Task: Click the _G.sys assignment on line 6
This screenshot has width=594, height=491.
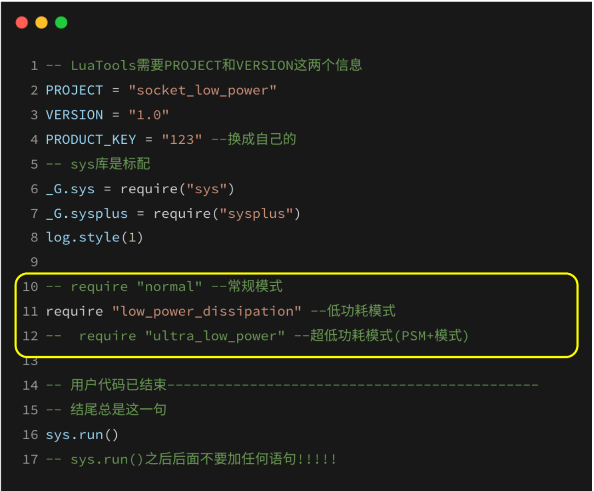Action: 70,189
